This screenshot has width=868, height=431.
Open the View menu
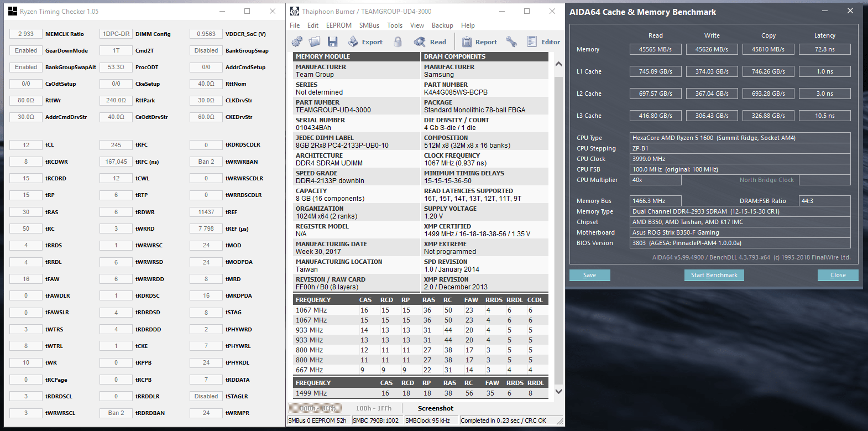coord(417,25)
